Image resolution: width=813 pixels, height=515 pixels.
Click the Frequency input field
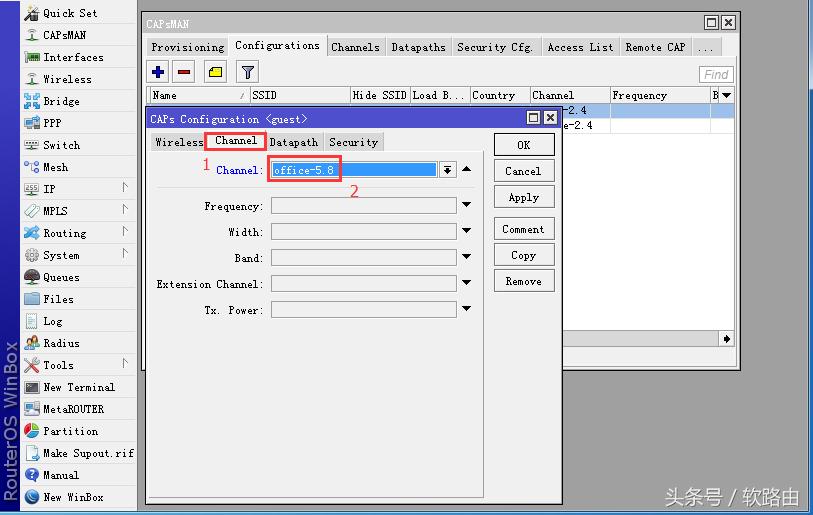coord(363,205)
